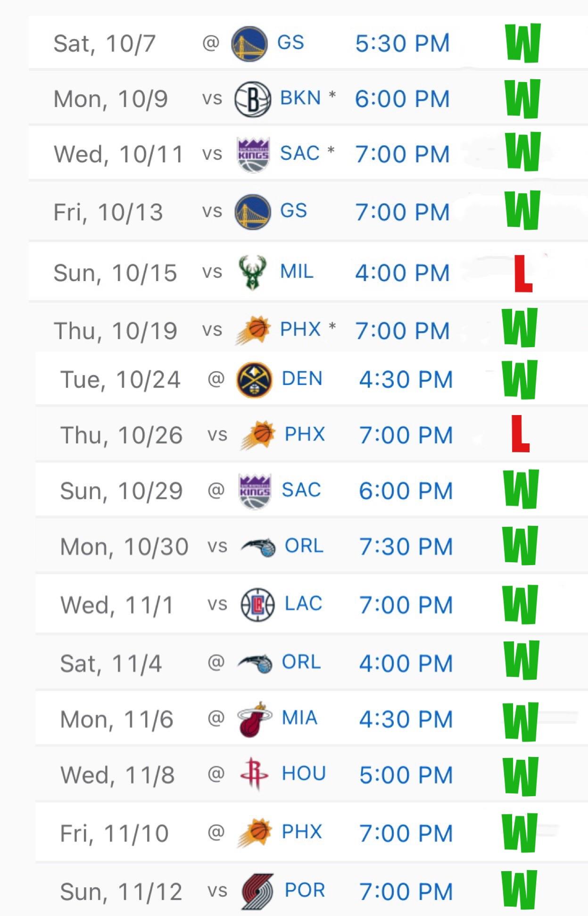Click the Warriors logo on Sat 10/7
588x916 pixels.
249,43
